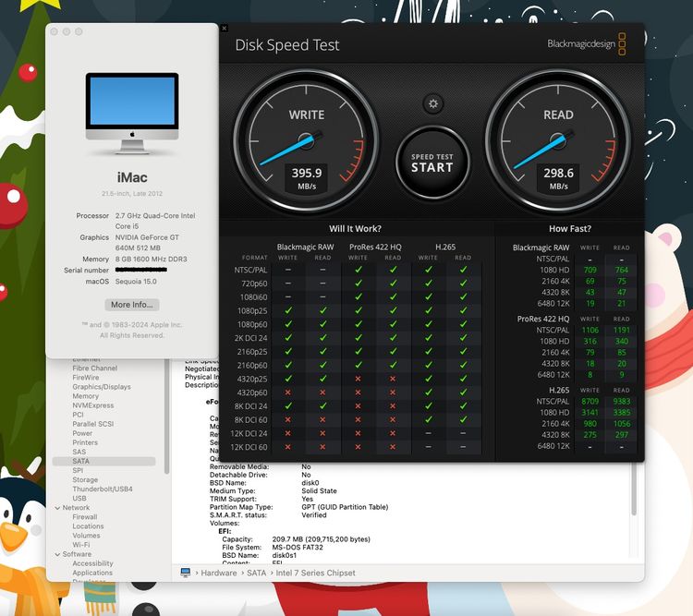Select Locations under Network
Screen dimensions: 693x616
coord(88,525)
